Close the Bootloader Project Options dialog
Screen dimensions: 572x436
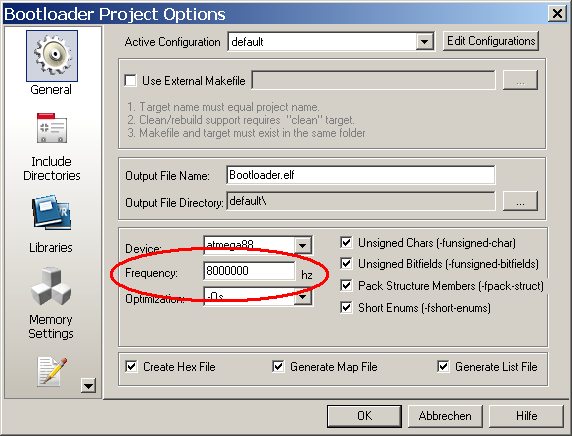(x=557, y=14)
